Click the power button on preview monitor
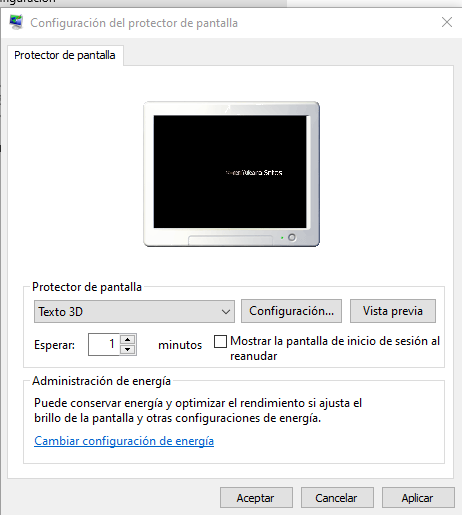 [292, 237]
